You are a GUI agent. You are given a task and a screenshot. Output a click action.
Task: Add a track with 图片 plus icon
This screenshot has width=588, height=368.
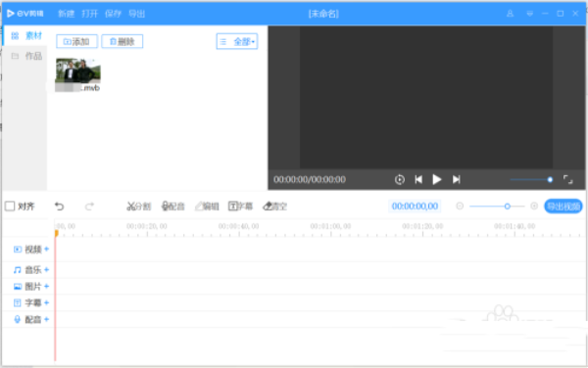point(46,287)
